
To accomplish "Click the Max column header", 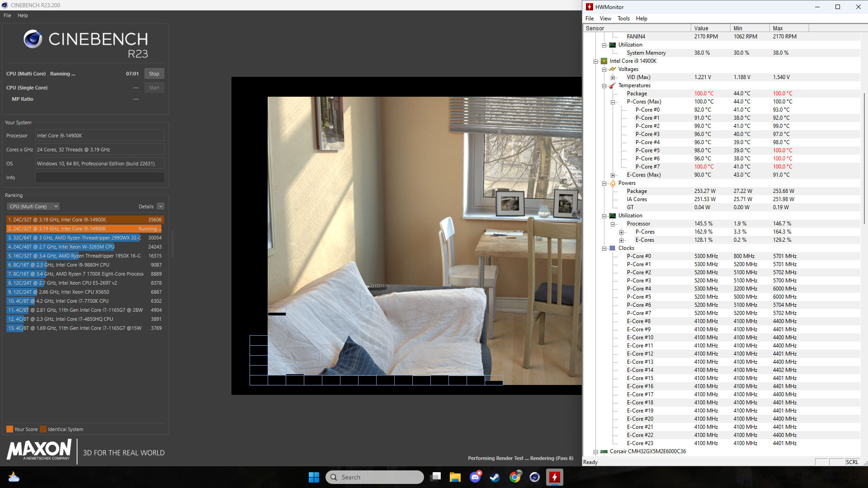I will pyautogui.click(x=789, y=28).
